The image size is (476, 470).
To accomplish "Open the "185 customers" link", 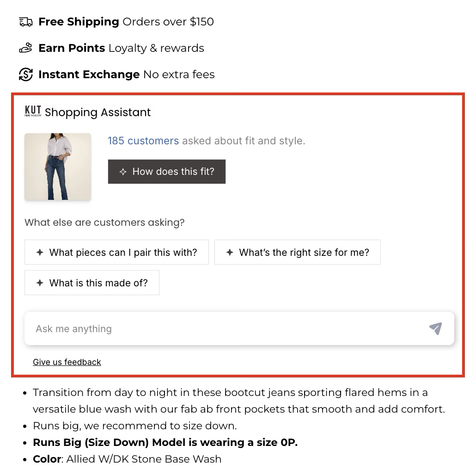I will pyautogui.click(x=143, y=141).
